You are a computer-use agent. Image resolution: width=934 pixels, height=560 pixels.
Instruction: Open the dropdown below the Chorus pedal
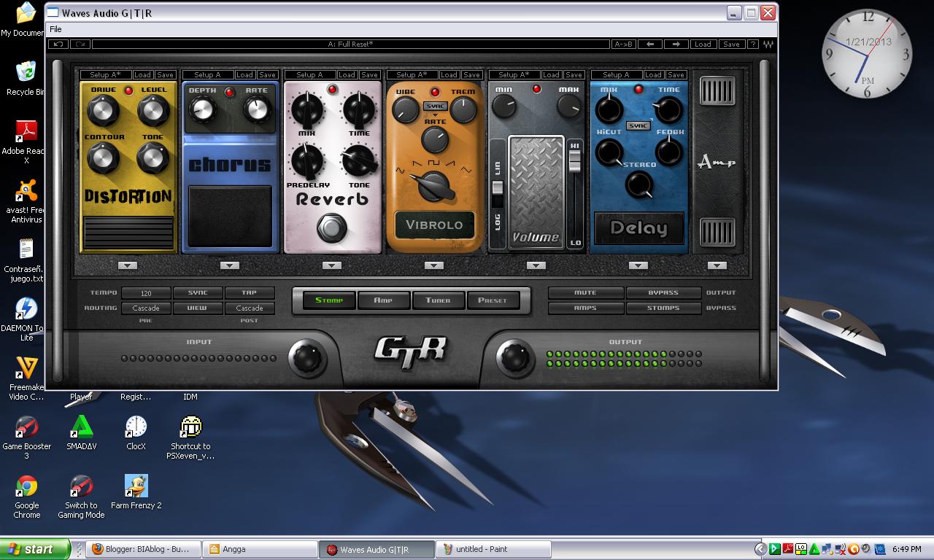(x=230, y=265)
